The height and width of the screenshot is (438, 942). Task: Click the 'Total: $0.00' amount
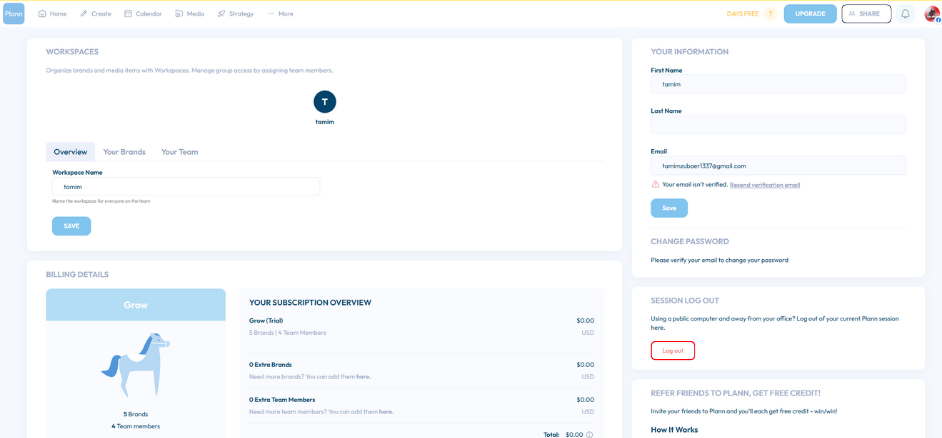(564, 434)
